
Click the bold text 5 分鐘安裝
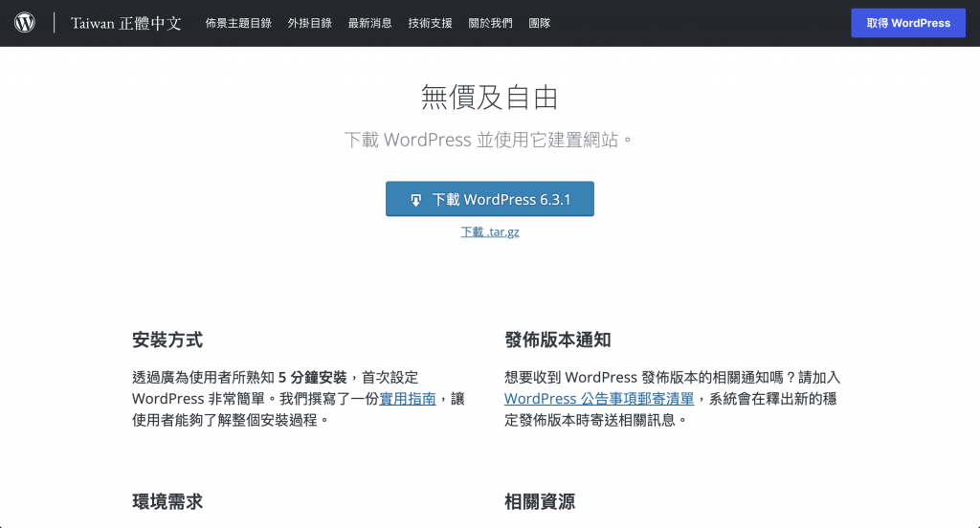tap(313, 378)
